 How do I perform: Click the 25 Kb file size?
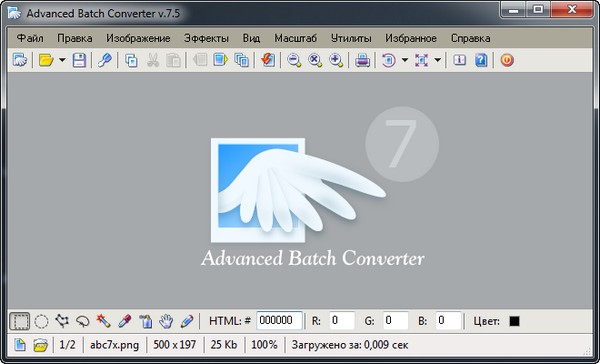coord(224,345)
